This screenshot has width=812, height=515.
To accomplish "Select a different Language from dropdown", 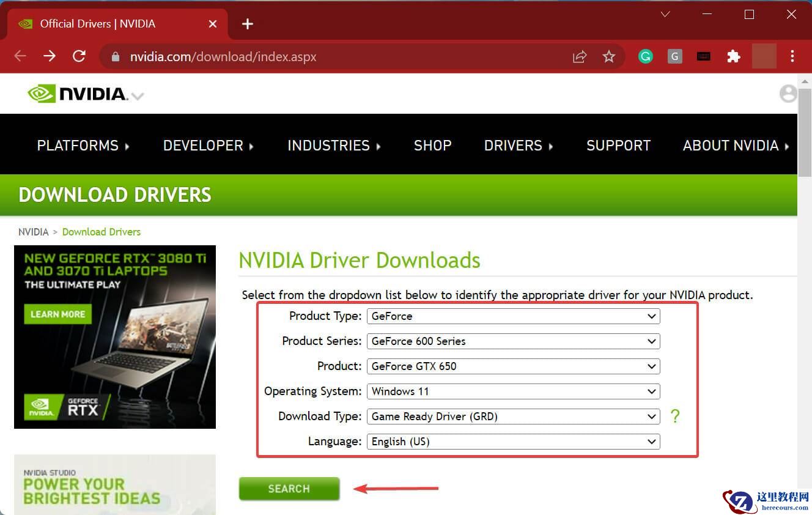I will [x=513, y=442].
